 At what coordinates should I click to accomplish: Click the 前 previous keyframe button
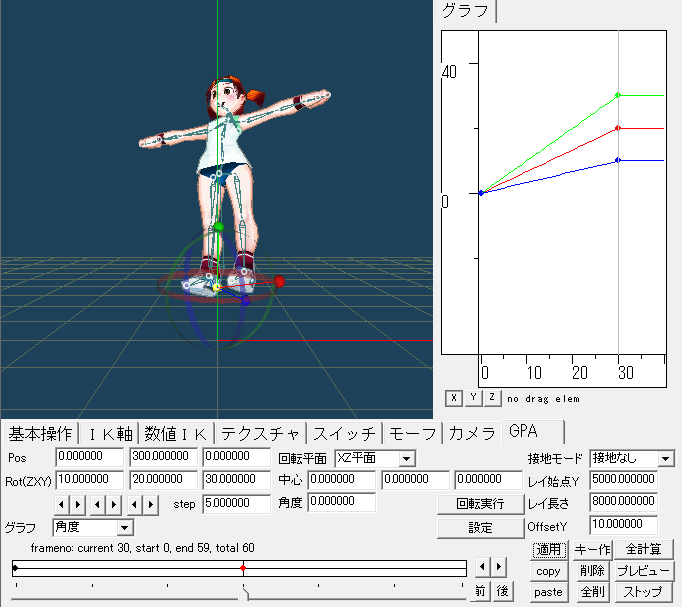(481, 591)
